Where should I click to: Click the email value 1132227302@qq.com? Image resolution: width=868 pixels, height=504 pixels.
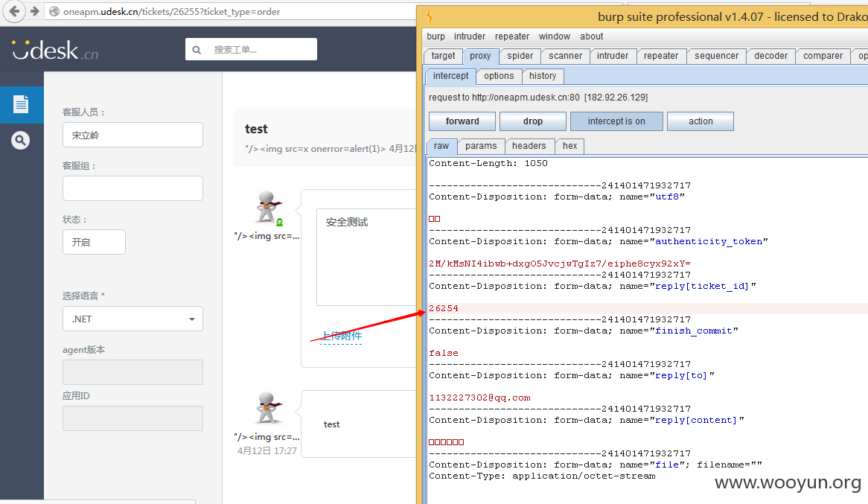tap(479, 398)
